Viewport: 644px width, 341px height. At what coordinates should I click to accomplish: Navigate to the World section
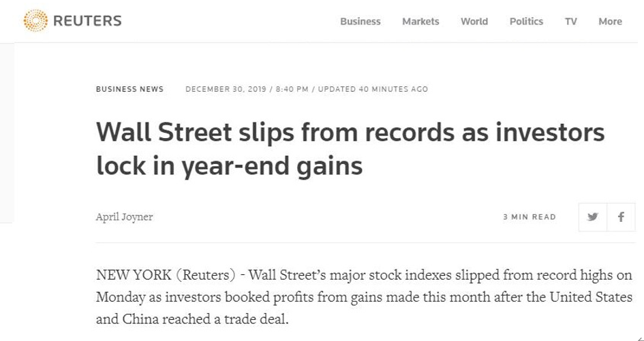(474, 21)
